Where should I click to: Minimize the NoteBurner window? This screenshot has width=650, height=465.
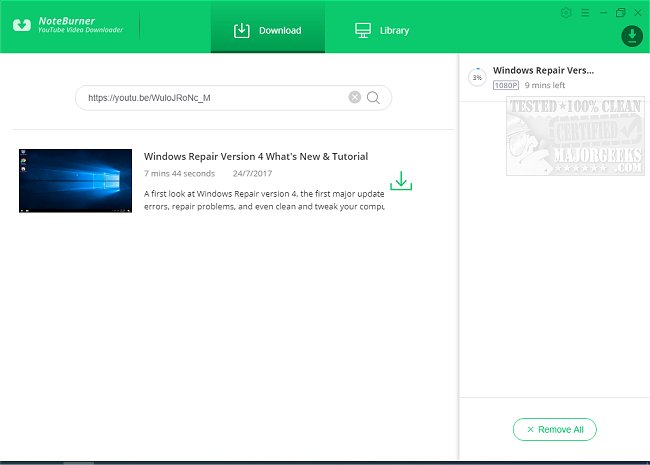tap(604, 13)
